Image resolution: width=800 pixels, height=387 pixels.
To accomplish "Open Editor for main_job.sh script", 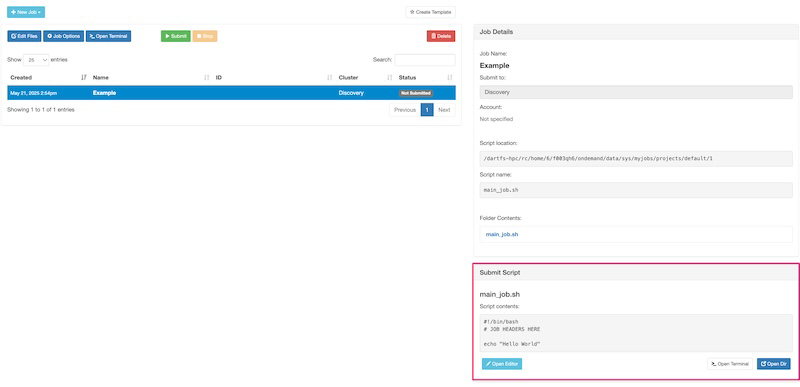I will 502,364.
